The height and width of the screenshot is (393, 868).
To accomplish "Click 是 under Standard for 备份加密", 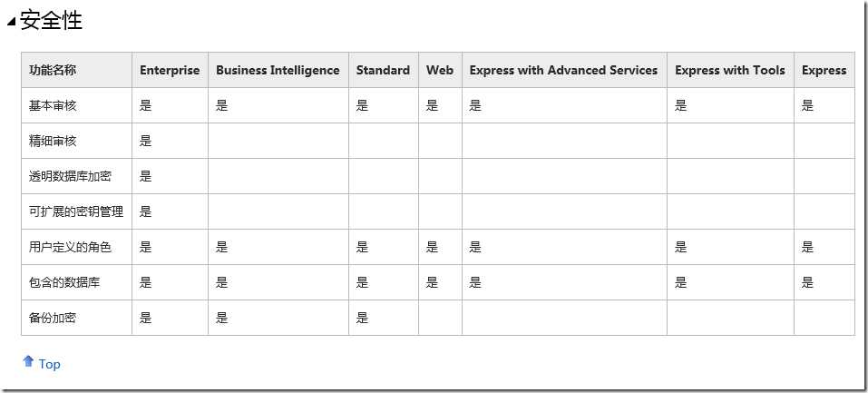I will (x=362, y=318).
